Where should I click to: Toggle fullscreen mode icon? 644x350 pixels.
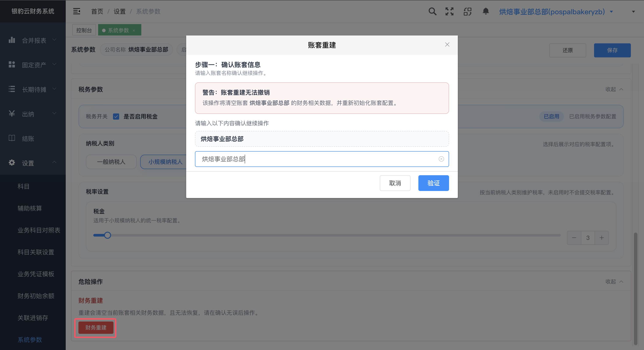tap(449, 11)
